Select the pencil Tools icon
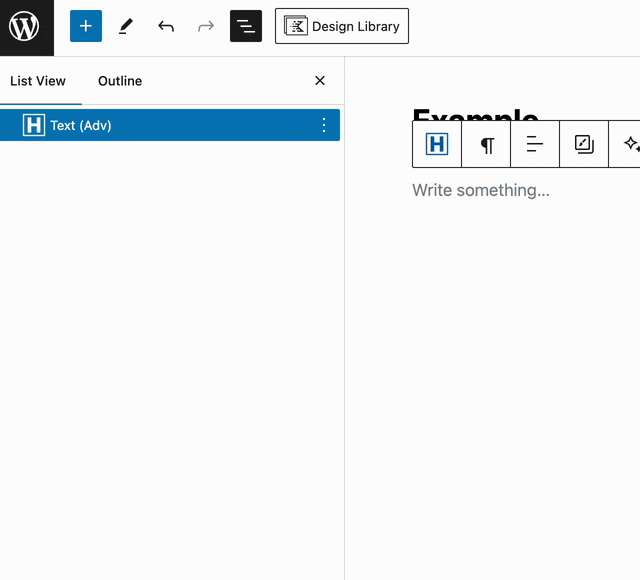This screenshot has width=641, height=580. 126,27
